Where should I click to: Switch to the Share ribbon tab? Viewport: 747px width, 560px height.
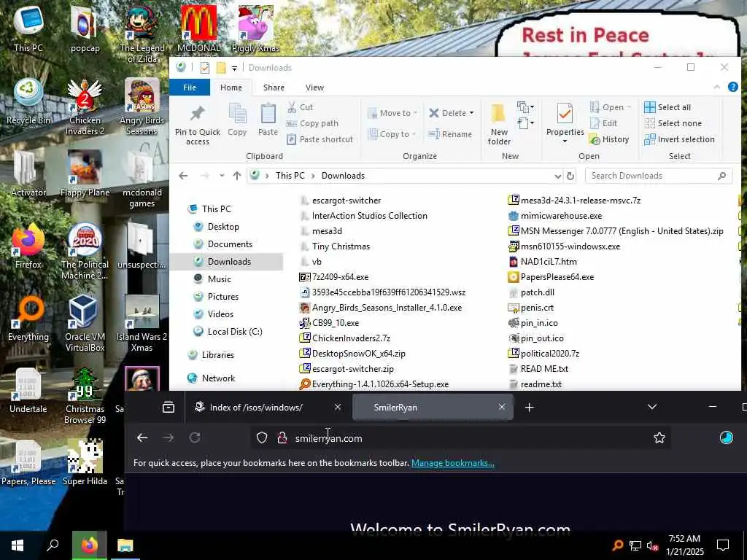(x=274, y=87)
